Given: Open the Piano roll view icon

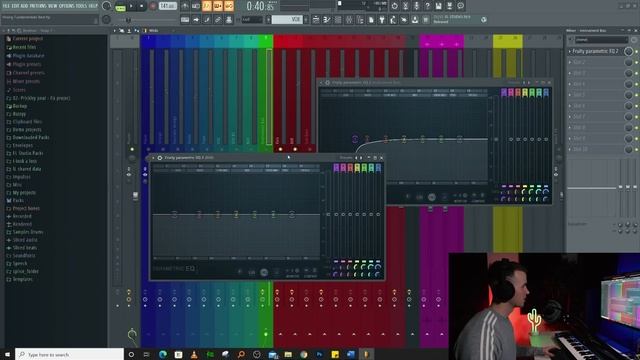Looking at the screenshot, I should (327, 20).
